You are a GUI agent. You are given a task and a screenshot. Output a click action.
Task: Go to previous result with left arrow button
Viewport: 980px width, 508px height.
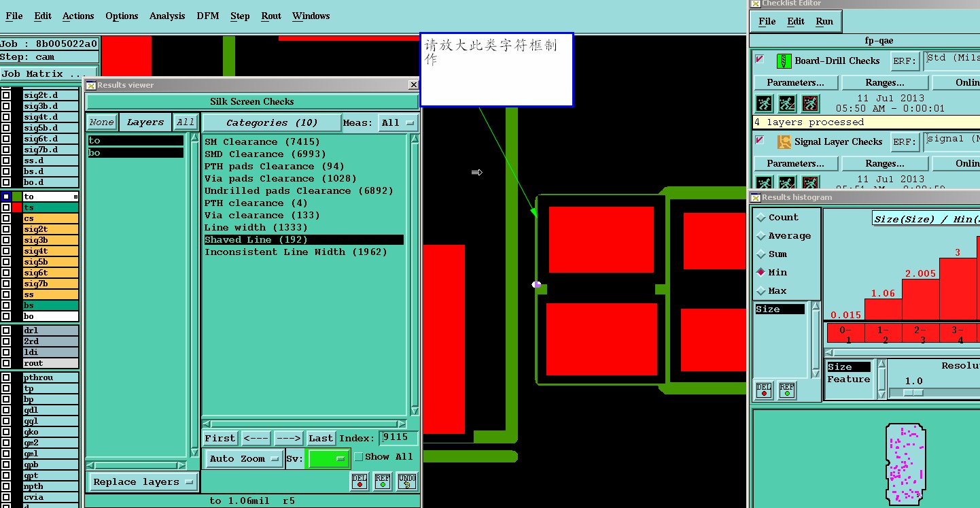(256, 439)
